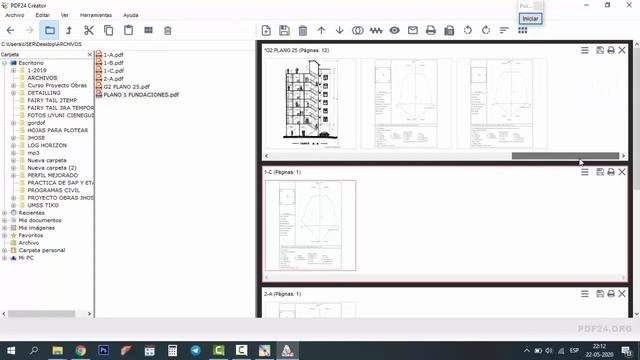The image size is (640, 360).
Task: Expand the Recientes node
Action: [4, 213]
